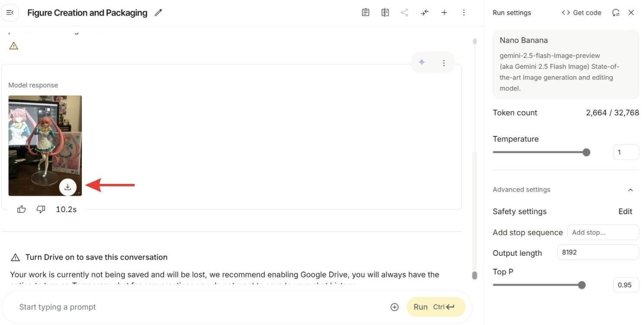Screen dimensions: 644x325
Task: Click the thumbs down feedback icon
Action: [41, 209]
